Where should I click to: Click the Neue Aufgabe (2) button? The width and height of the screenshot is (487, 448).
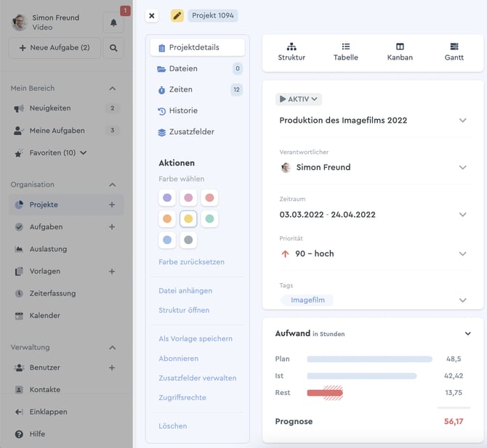tap(55, 48)
